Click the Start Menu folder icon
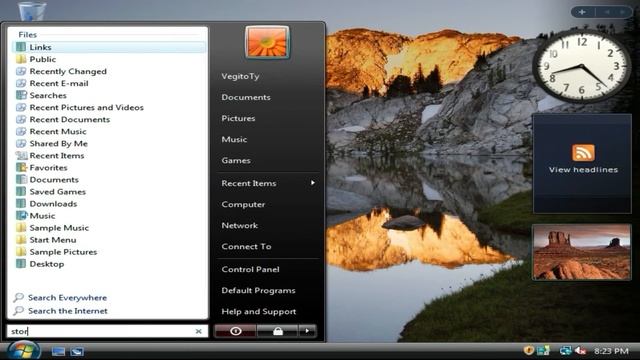 21,240
